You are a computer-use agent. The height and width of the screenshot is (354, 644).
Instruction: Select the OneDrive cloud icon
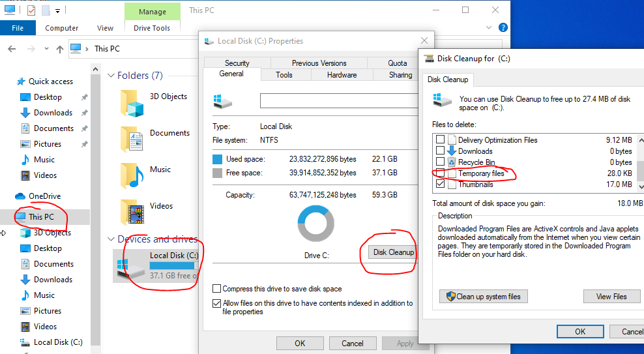20,196
